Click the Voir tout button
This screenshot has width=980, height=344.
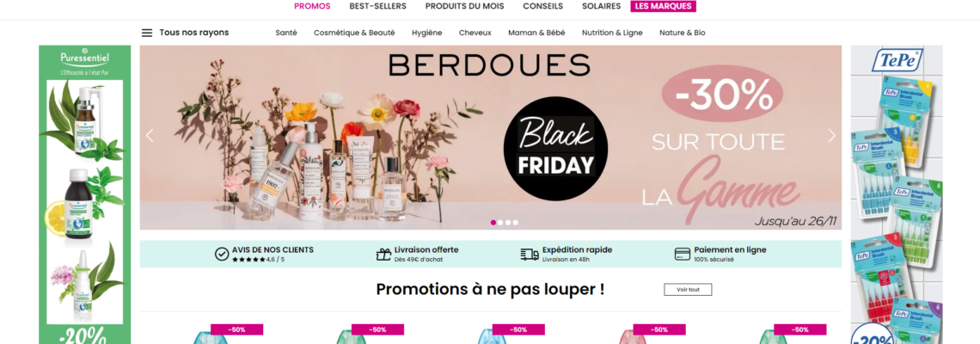point(688,290)
